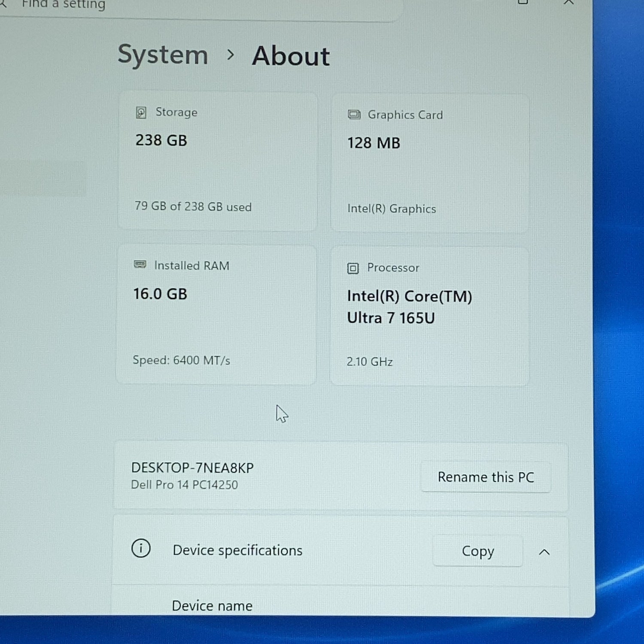Click the Graphics Card label

(405, 115)
